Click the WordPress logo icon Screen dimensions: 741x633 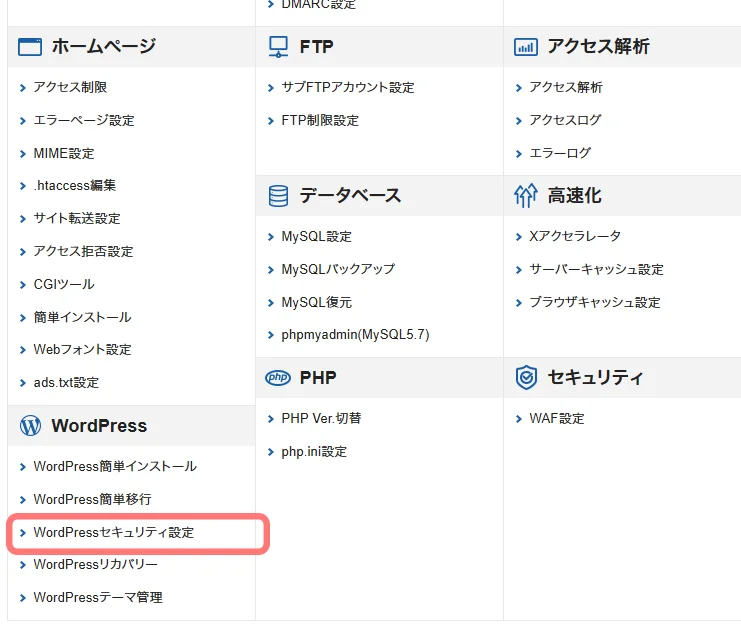point(30,425)
